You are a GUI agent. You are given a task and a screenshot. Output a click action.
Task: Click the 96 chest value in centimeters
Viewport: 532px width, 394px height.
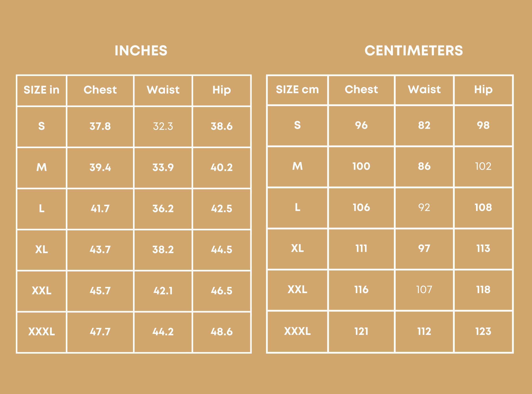(x=361, y=125)
